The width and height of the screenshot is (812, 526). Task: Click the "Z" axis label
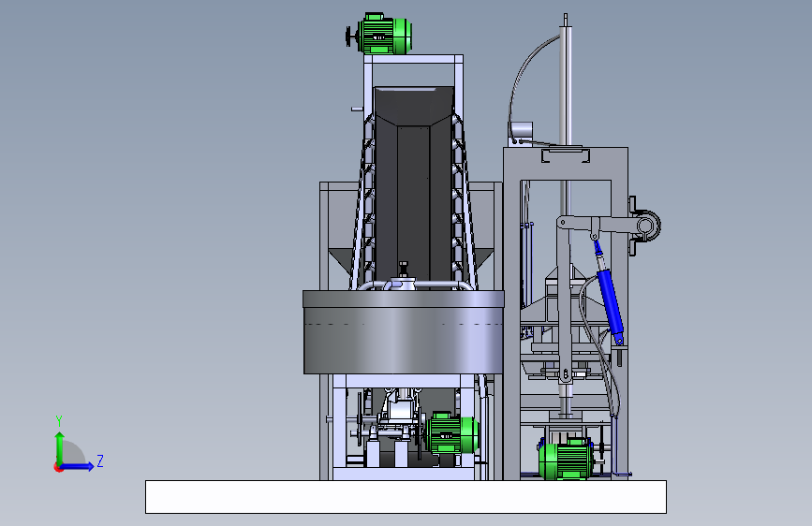100,460
